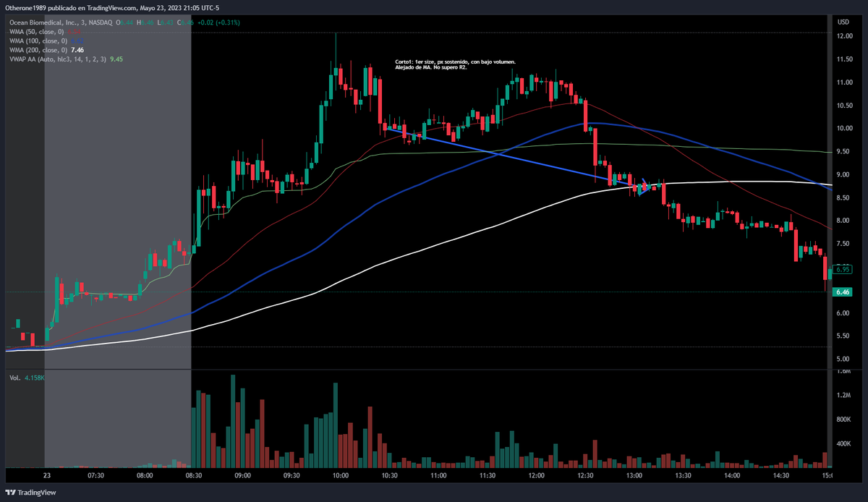The image size is (868, 502).
Task: Click the date label 23 on time axis
Action: 46,475
